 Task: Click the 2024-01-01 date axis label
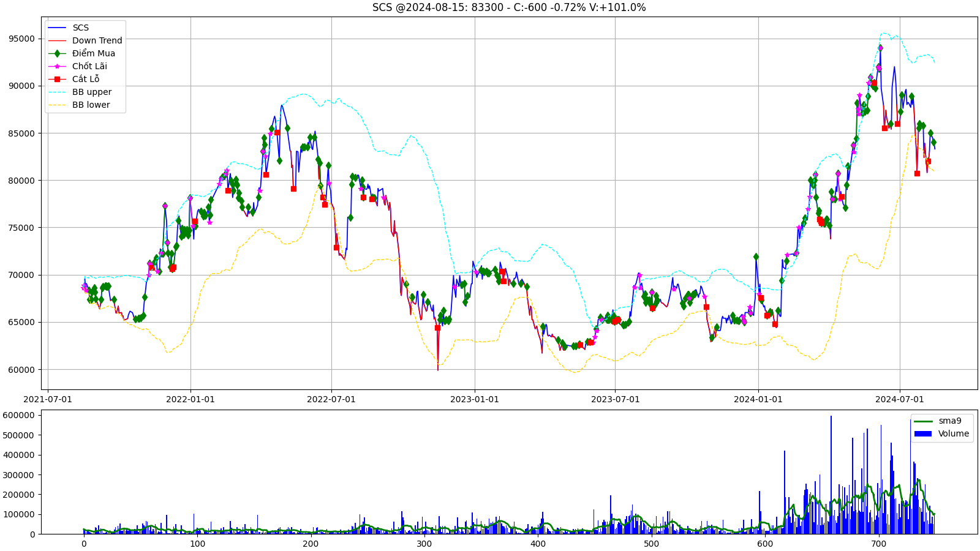pos(758,399)
